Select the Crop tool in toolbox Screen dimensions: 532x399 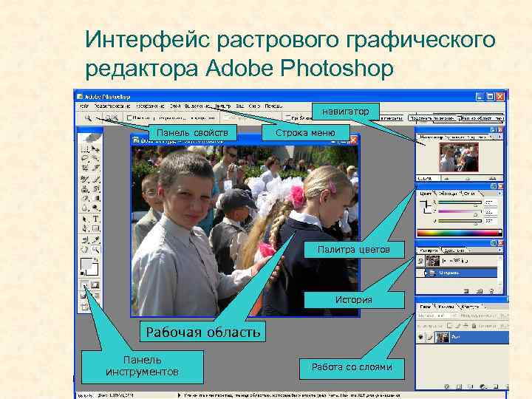85,168
